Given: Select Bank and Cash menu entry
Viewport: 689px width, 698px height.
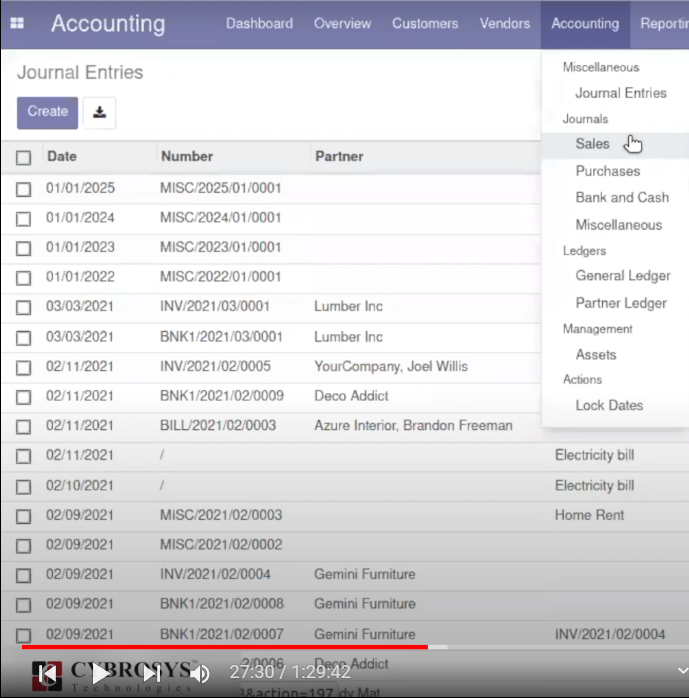Looking at the screenshot, I should click(x=622, y=197).
